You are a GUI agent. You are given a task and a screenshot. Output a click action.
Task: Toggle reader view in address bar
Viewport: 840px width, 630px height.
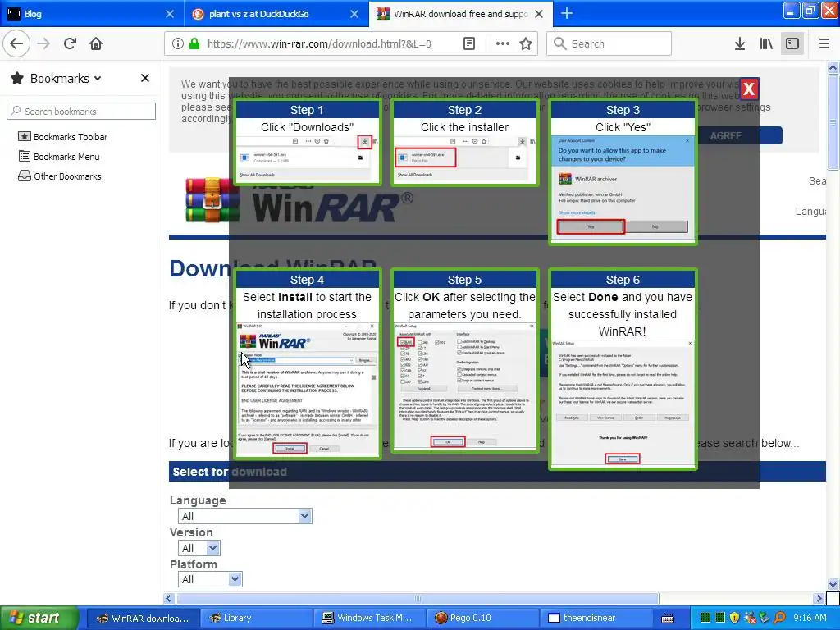[x=469, y=44]
